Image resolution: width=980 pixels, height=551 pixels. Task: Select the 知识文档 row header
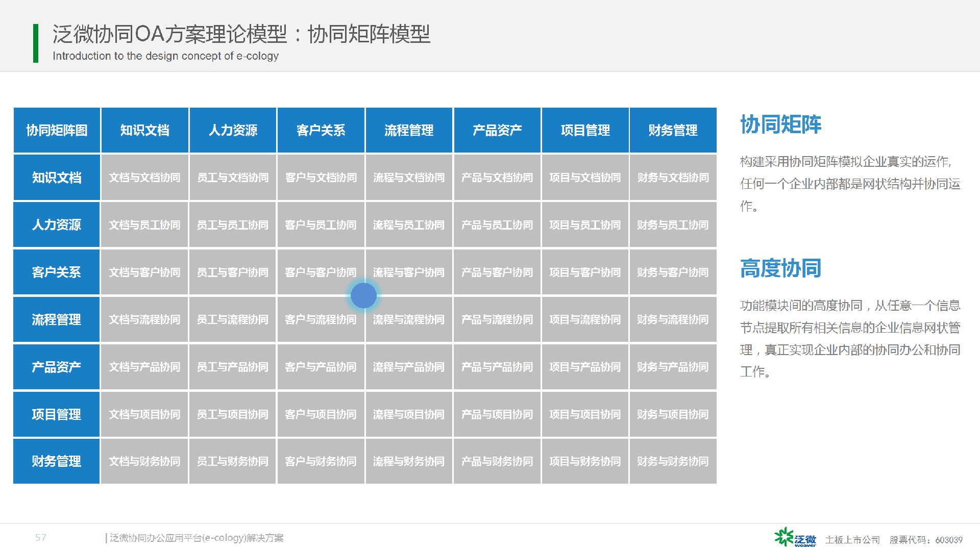tap(57, 178)
